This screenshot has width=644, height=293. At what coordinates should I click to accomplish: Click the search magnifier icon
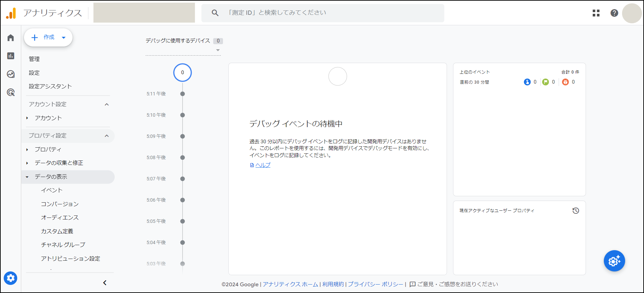215,13
